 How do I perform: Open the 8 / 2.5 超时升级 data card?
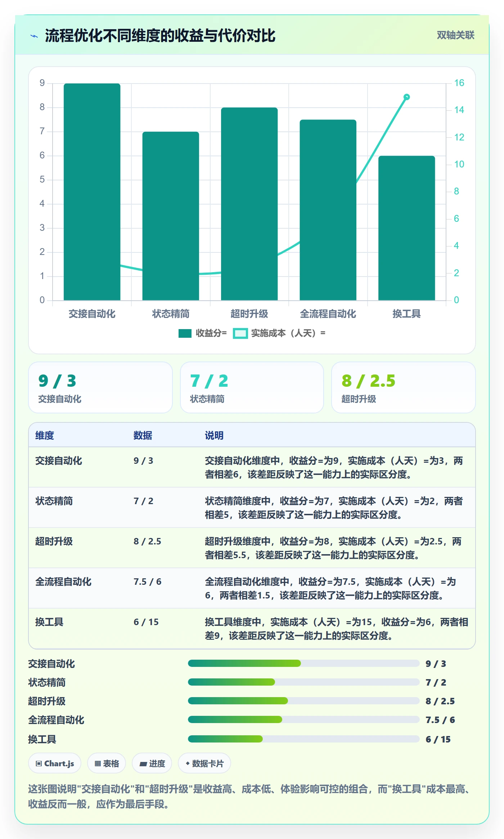pyautogui.click(x=403, y=387)
